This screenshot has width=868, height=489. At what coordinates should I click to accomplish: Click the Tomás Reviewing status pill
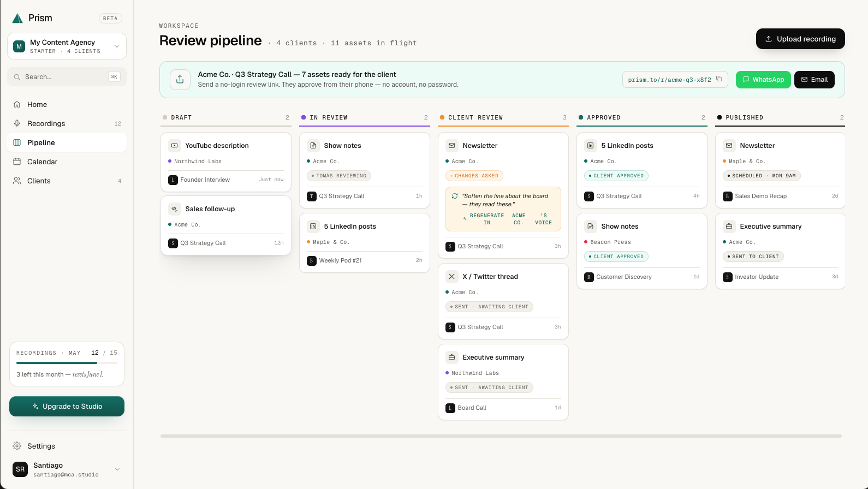(339, 176)
